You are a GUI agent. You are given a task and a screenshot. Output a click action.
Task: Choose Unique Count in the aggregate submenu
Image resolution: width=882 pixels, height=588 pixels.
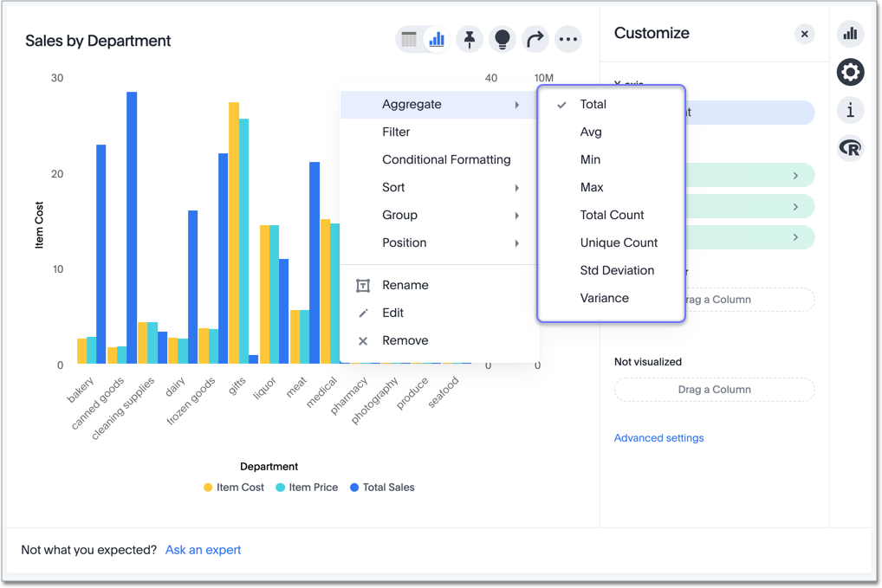coord(619,242)
